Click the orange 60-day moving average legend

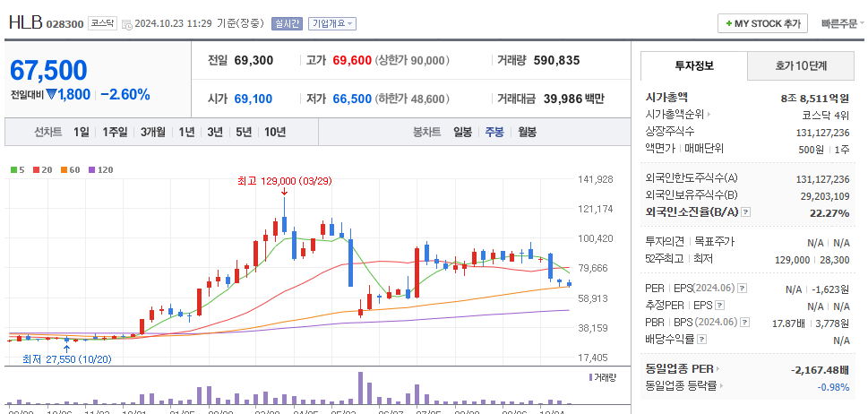pyautogui.click(x=70, y=170)
